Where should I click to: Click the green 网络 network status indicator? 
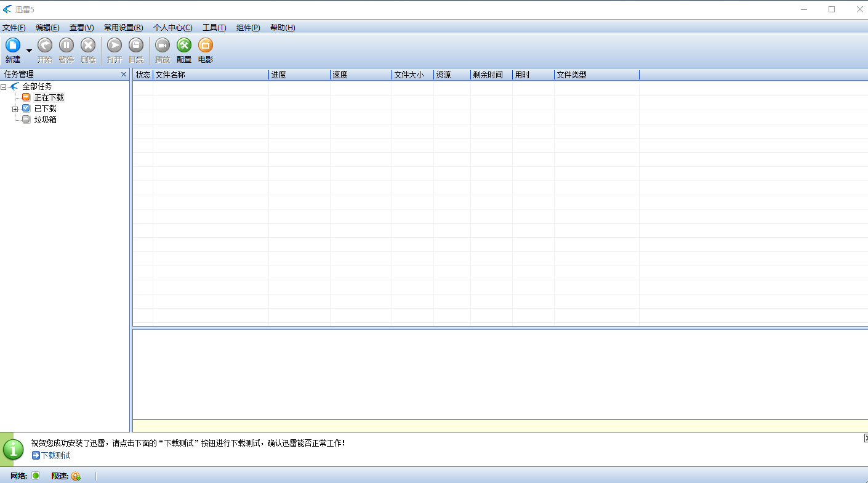click(x=36, y=475)
